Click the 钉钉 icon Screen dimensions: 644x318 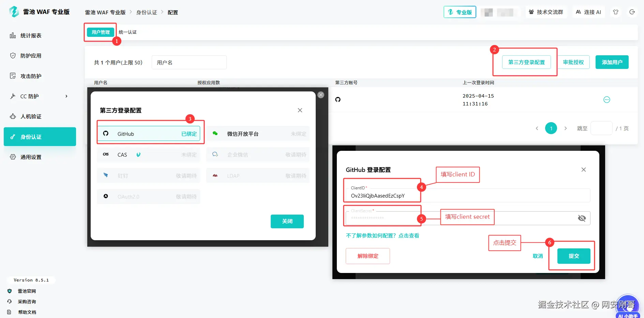coord(106,175)
